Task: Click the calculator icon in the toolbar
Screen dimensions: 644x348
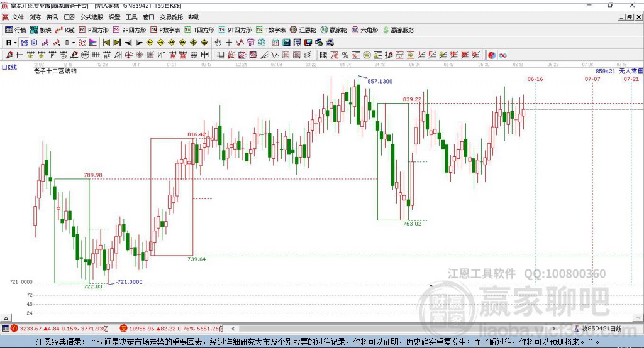Action: (x=286, y=42)
